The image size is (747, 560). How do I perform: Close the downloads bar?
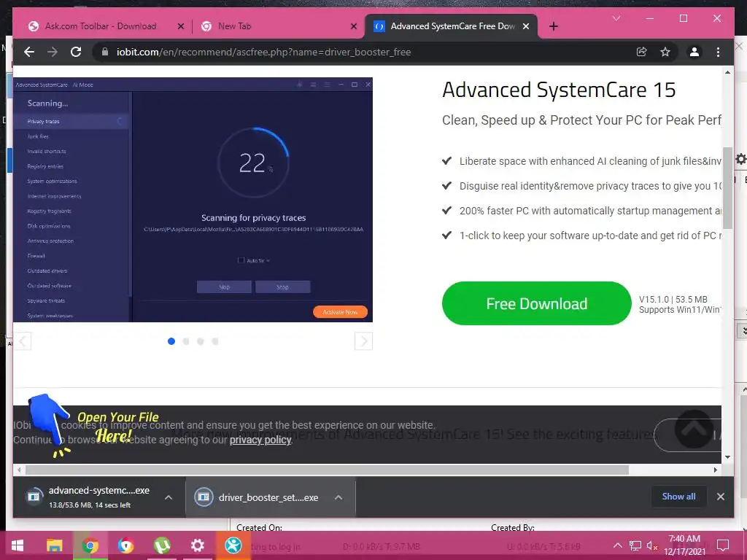coord(720,496)
